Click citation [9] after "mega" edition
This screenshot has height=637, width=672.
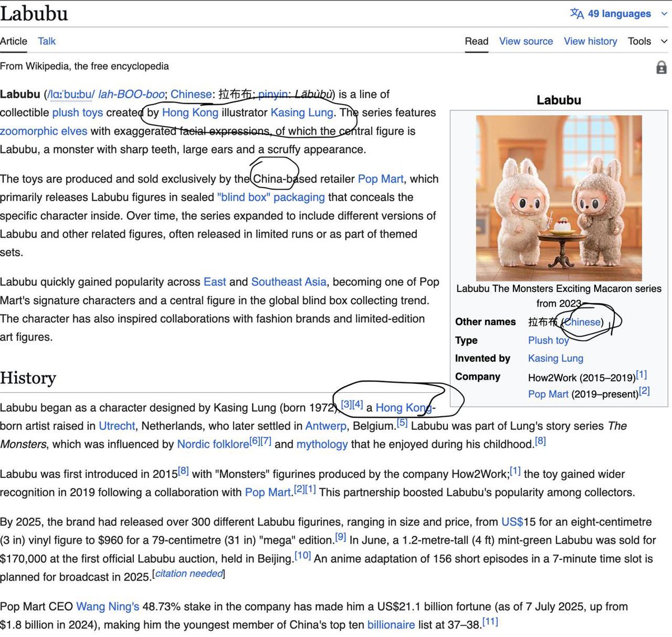(x=340, y=537)
